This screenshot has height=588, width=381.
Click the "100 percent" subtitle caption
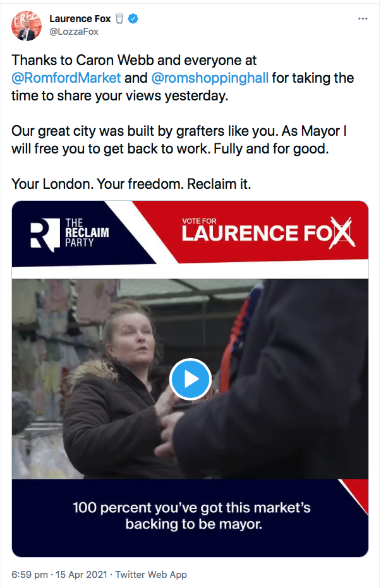coord(191,515)
